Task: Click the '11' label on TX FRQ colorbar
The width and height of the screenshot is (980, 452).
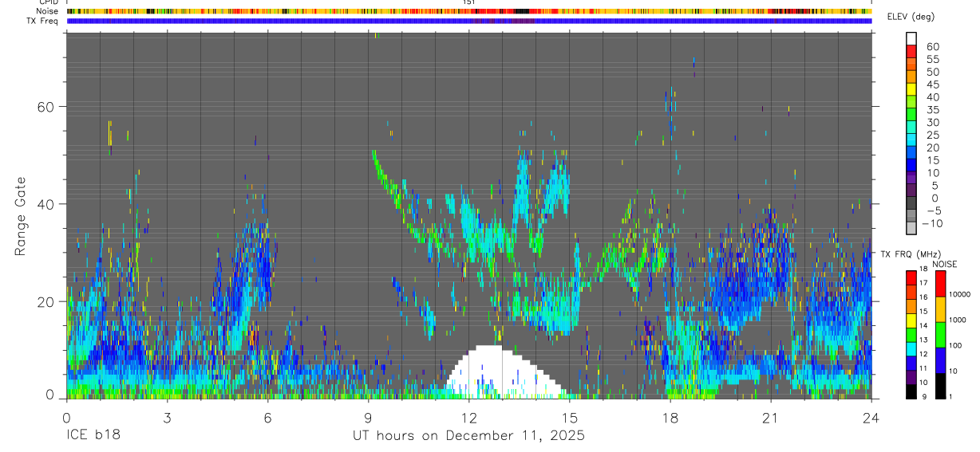Action: [x=923, y=368]
